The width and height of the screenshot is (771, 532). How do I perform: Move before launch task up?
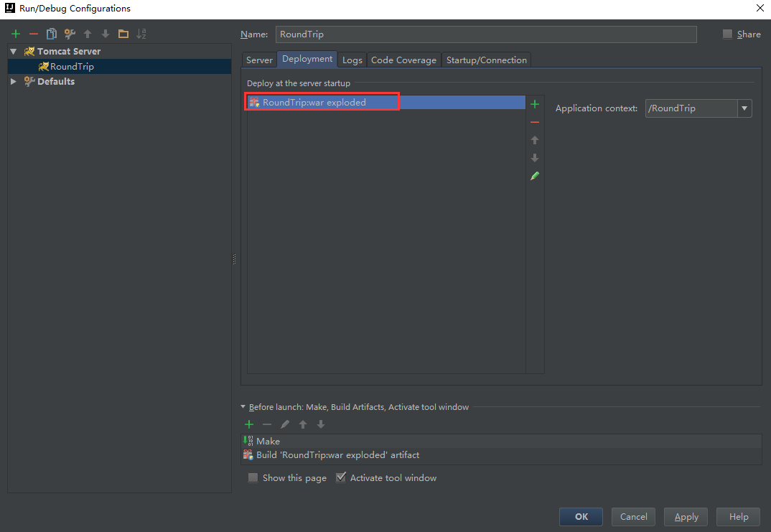[303, 424]
